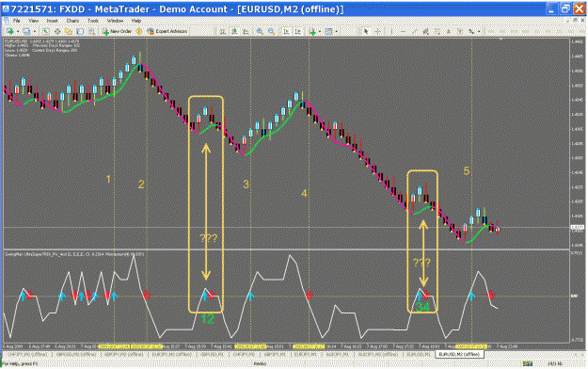This screenshot has width=588, height=369.
Task: Select the Equidistant Channel tool
Action: pyautogui.click(x=425, y=31)
